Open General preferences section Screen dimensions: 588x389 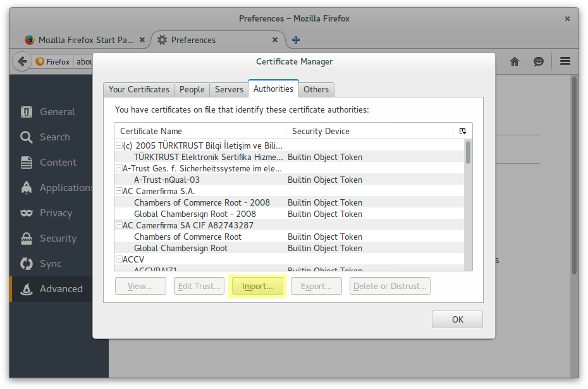[51, 112]
